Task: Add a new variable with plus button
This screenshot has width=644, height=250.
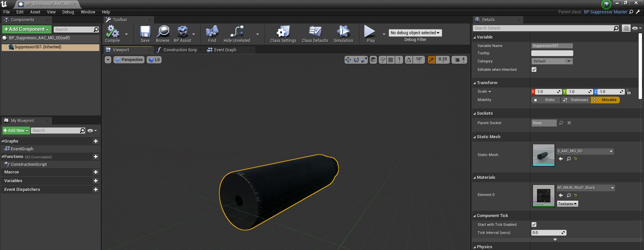Action: (x=96, y=181)
